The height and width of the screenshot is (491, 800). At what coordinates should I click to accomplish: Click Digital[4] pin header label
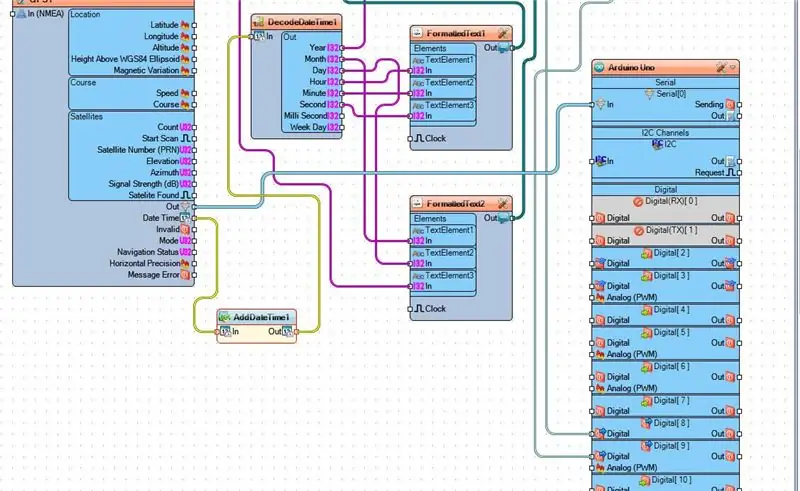pos(671,310)
